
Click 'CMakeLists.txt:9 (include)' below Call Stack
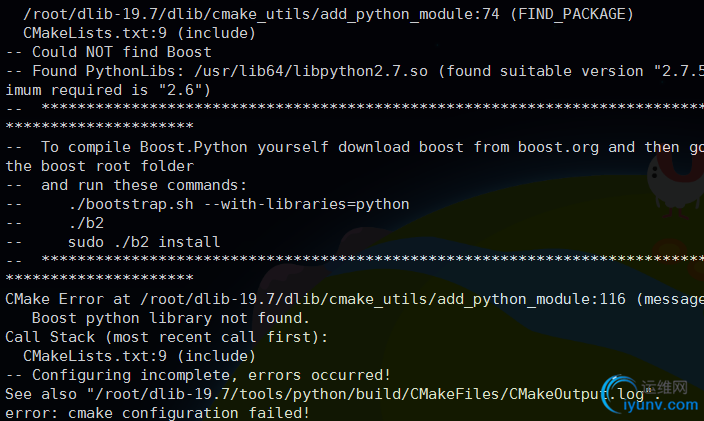pyautogui.click(x=139, y=356)
